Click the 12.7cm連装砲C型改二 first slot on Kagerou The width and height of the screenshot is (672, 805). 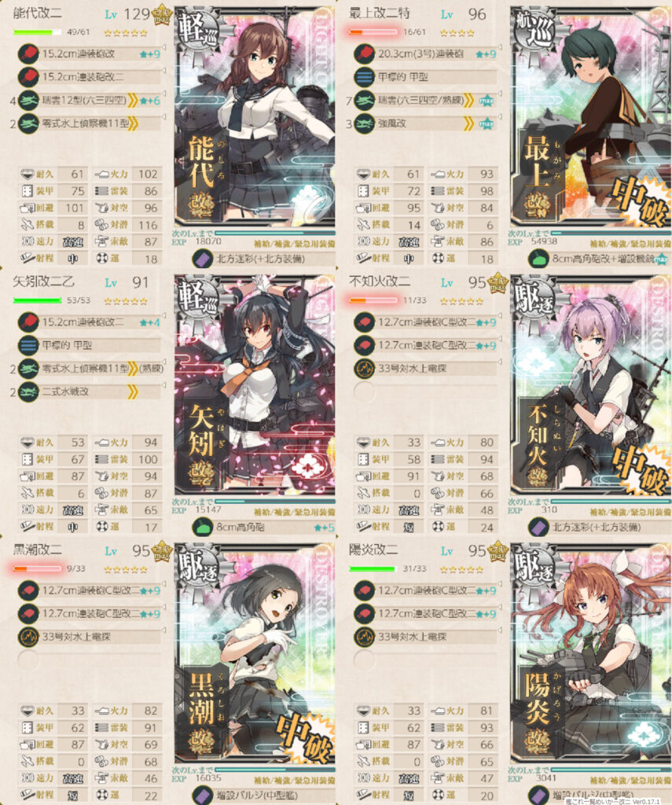click(x=425, y=590)
